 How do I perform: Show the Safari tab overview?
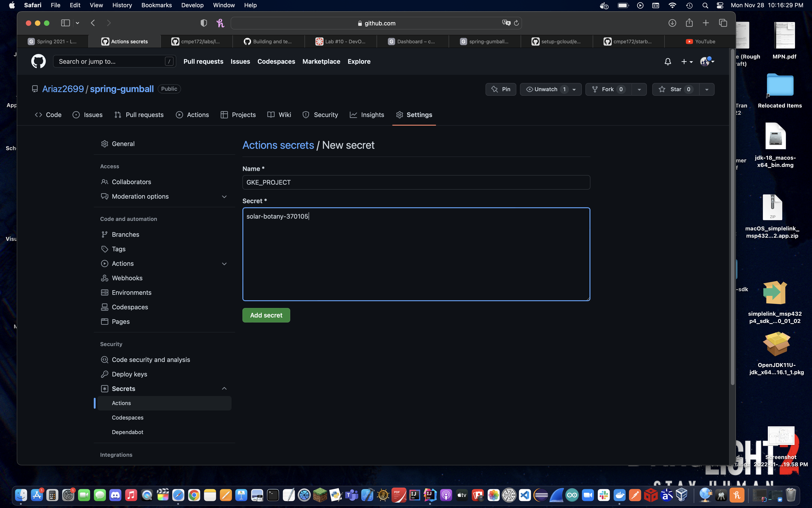coord(723,23)
